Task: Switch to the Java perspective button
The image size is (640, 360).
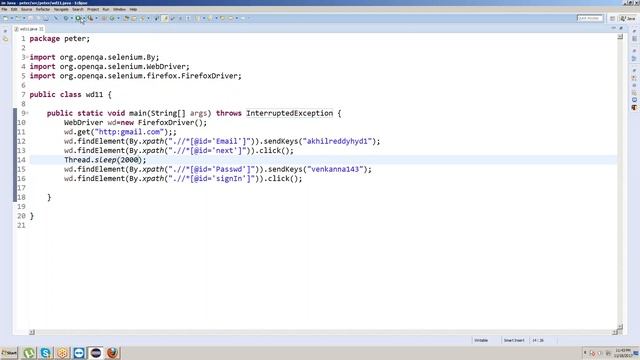Action: [x=628, y=18]
